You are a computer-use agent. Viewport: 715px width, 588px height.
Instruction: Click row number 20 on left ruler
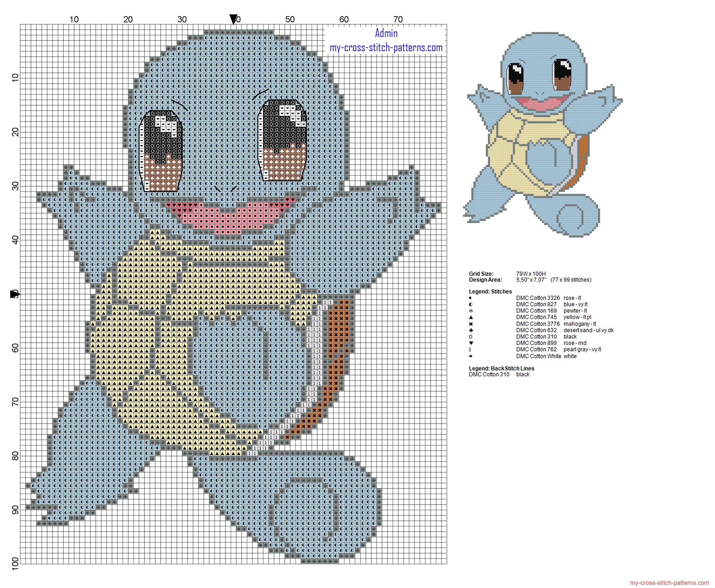(x=15, y=133)
